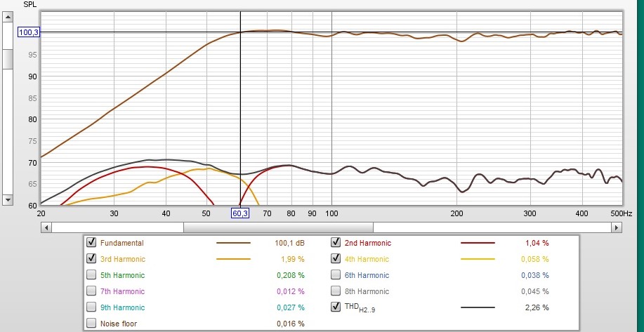This screenshot has width=644, height=332.
Task: Click the horizontal scrollbar right arrow
Action: pyautogui.click(x=616, y=227)
